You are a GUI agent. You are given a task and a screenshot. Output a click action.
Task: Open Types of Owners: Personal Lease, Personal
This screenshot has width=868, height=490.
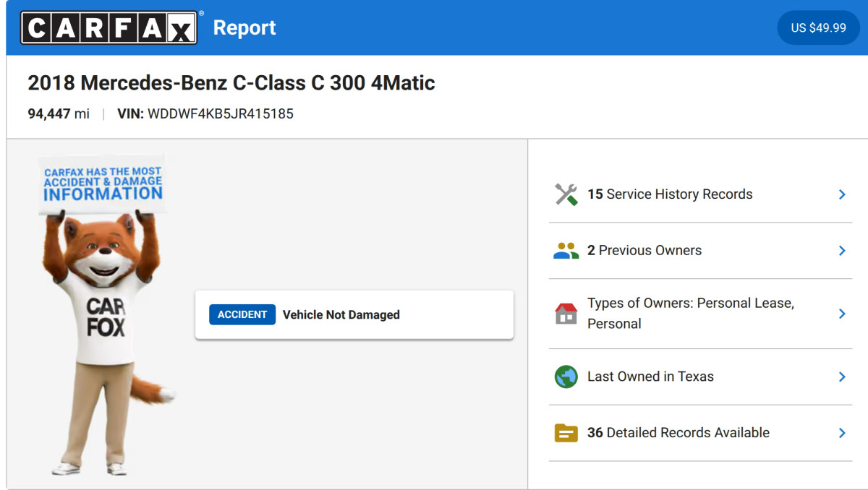click(x=700, y=314)
